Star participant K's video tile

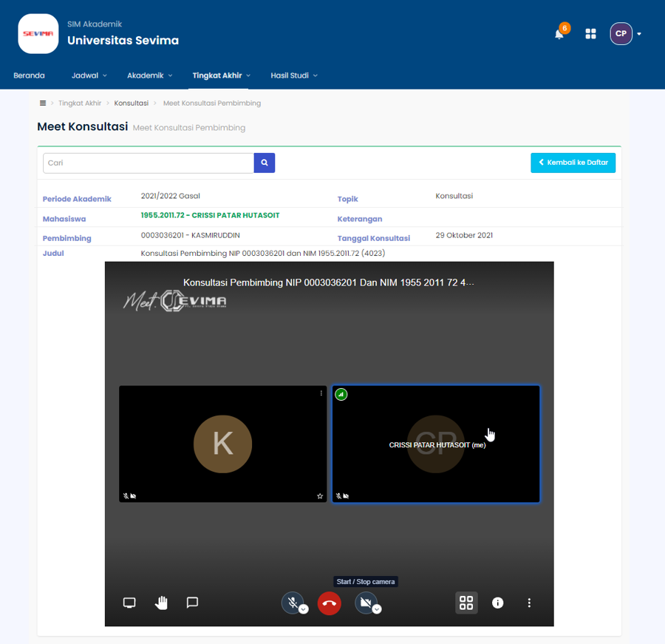[320, 496]
